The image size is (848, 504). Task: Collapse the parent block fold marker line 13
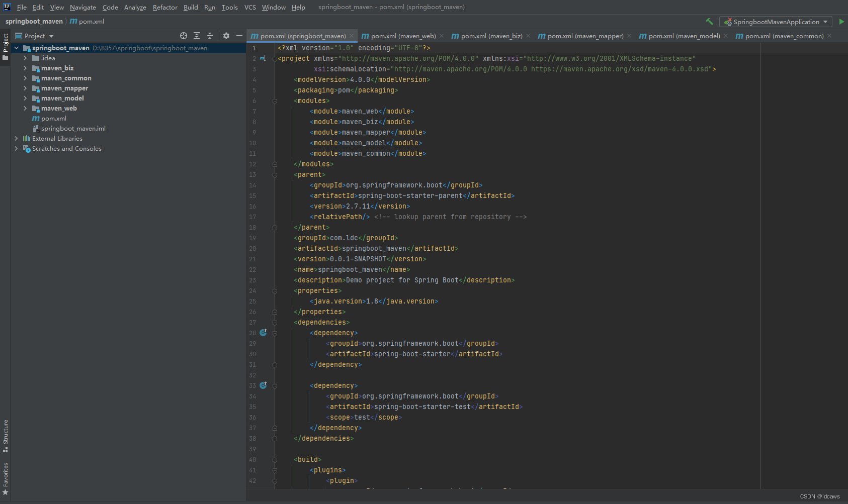point(275,175)
